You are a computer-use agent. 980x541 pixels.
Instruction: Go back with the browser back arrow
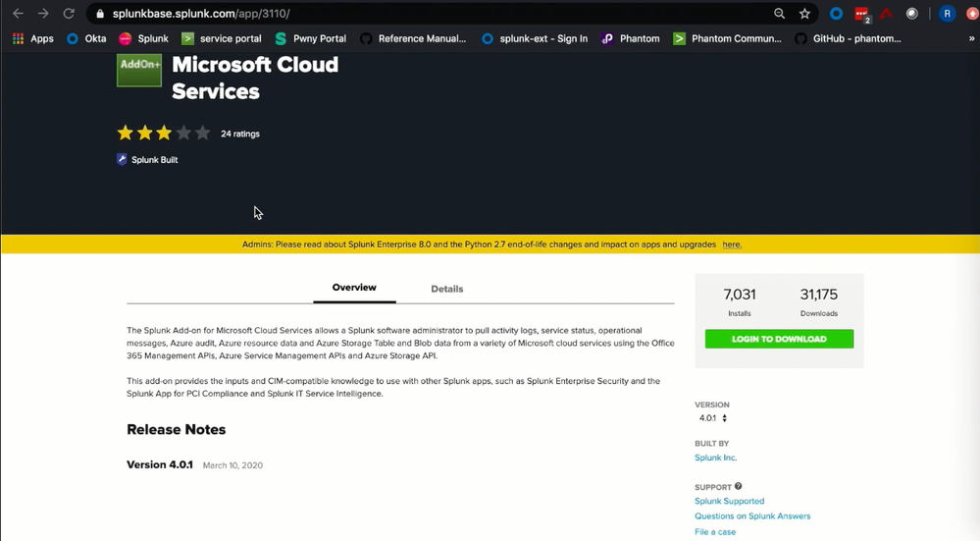pos(18,13)
